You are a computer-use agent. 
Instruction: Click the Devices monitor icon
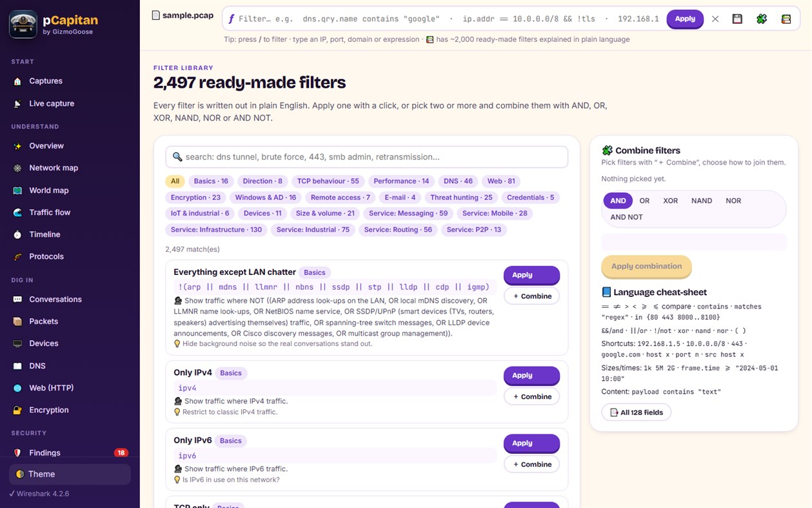17,343
